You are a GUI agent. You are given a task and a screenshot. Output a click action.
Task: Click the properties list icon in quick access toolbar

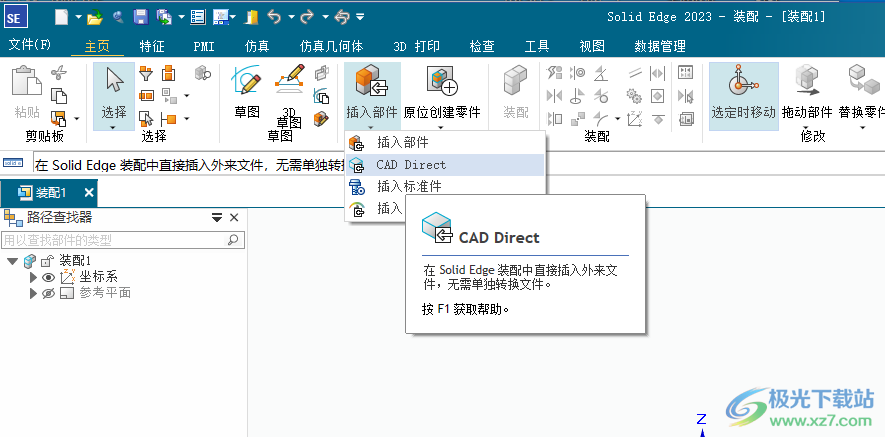198,18
